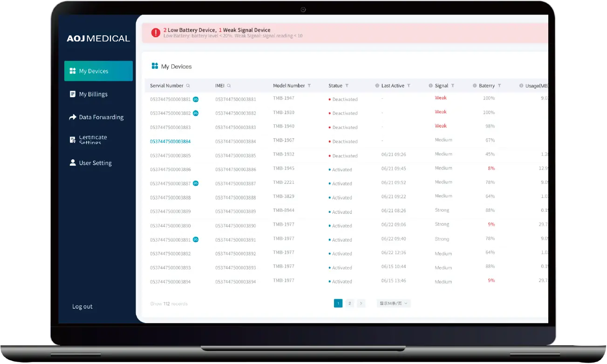Image resolution: width=607 pixels, height=364 pixels.
Task: Click link badge icon next to serial 0537447500003887
Action: pyautogui.click(x=196, y=183)
